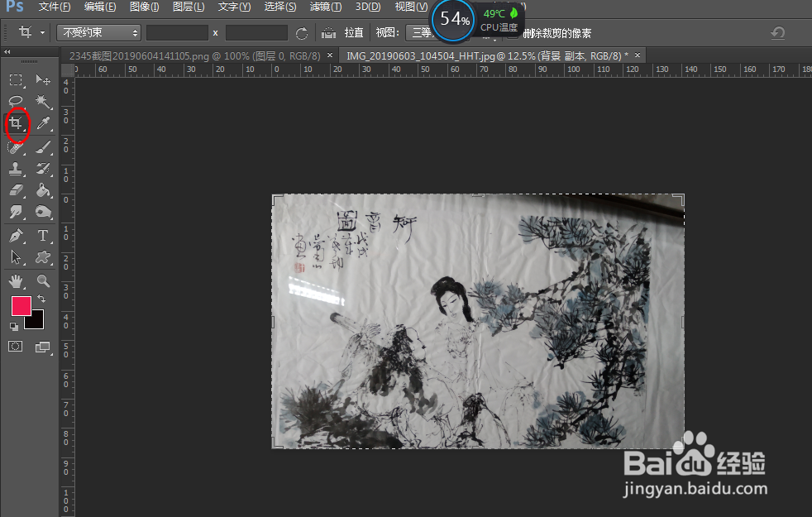The width and height of the screenshot is (812, 517).
Task: Collapse the toolbox with double-arrow icon
Action: pyautogui.click(x=7, y=52)
